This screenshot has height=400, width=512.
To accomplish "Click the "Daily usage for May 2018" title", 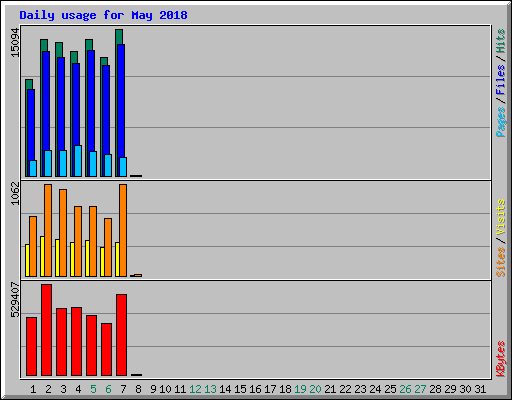I will coord(103,15).
